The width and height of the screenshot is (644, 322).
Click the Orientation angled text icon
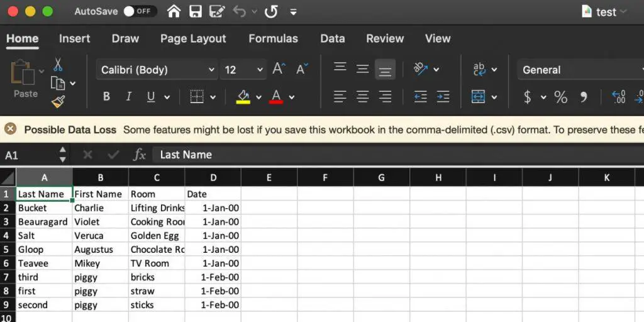click(421, 69)
